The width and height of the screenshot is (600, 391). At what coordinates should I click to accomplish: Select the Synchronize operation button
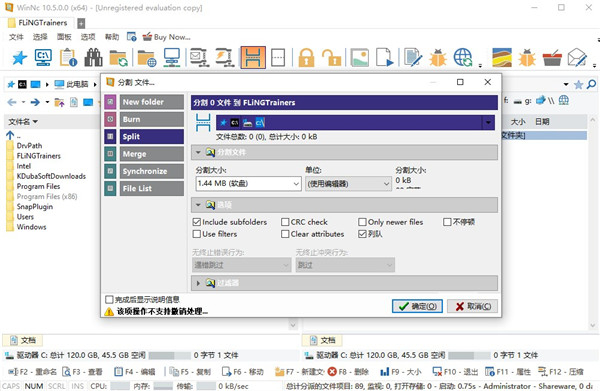(x=152, y=171)
